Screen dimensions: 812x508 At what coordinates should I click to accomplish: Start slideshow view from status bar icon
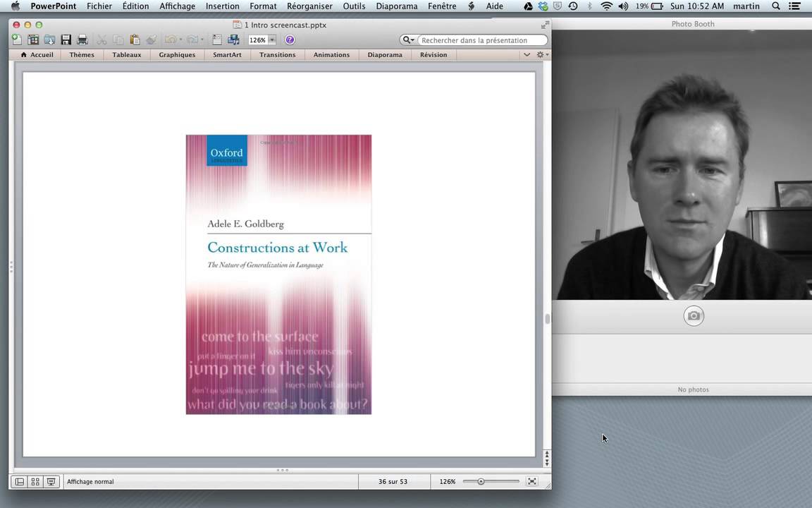51,482
